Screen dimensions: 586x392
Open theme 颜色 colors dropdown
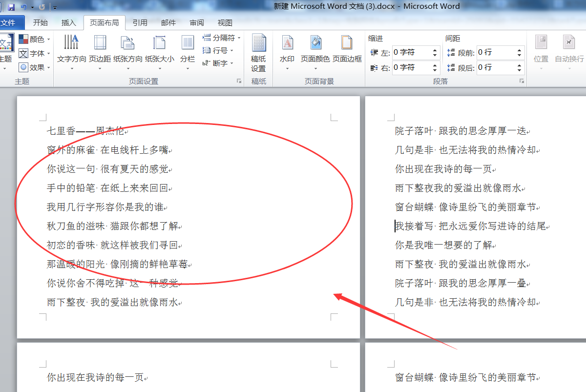click(x=34, y=39)
